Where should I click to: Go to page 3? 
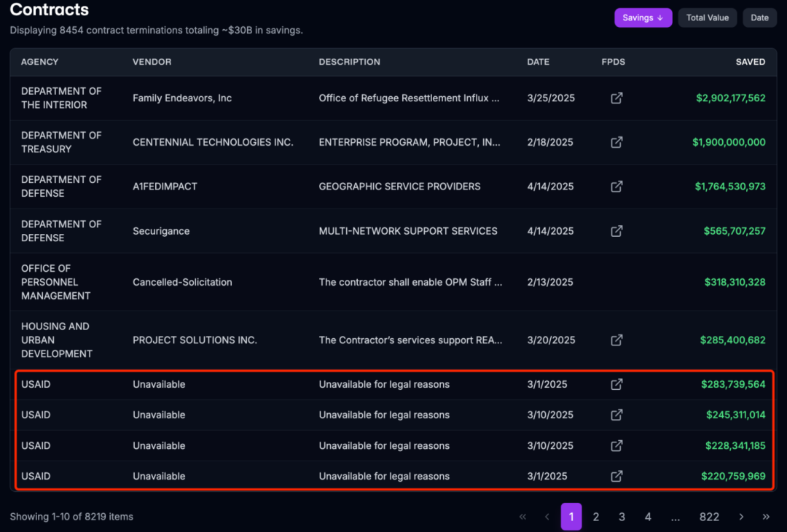622,517
